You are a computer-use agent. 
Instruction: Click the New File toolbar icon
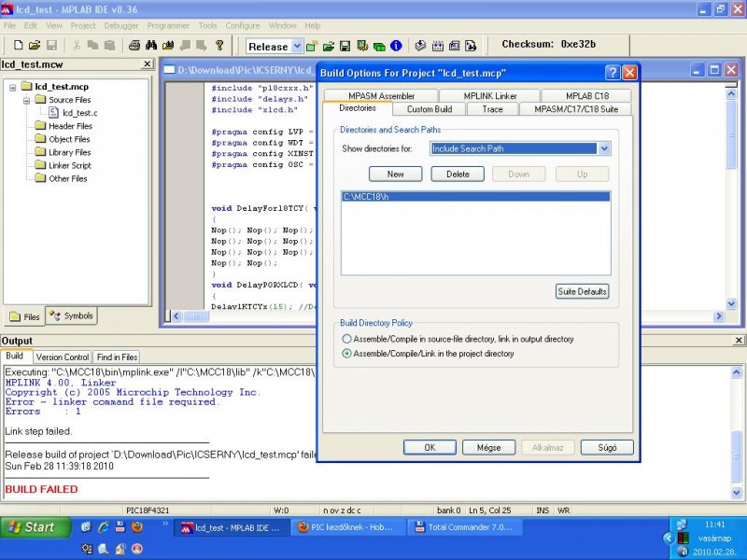pos(18,45)
